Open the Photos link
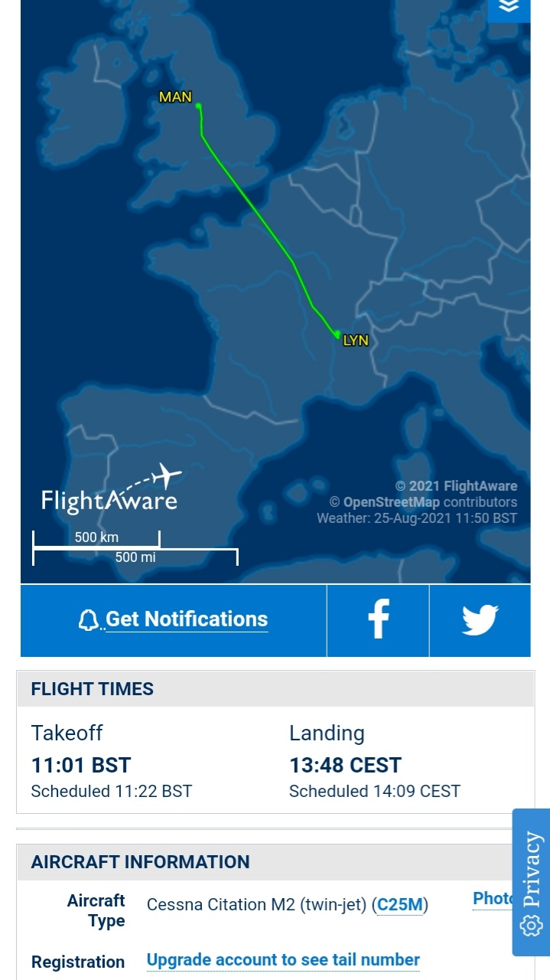 click(493, 899)
